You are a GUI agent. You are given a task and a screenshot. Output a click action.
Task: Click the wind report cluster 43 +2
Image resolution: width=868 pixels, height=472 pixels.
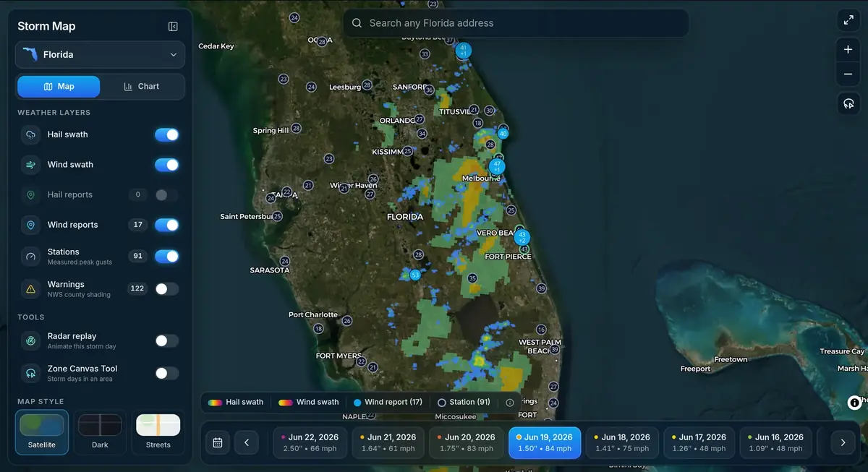pyautogui.click(x=522, y=237)
